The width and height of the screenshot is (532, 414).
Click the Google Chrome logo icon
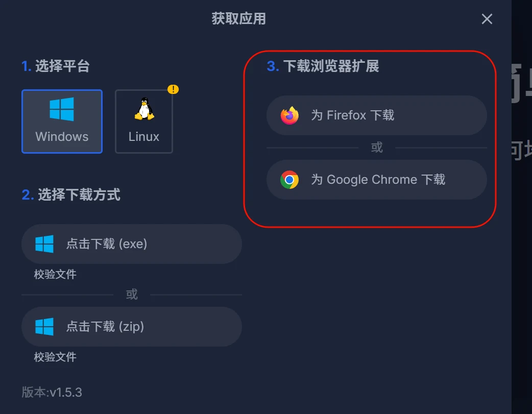pyautogui.click(x=289, y=180)
